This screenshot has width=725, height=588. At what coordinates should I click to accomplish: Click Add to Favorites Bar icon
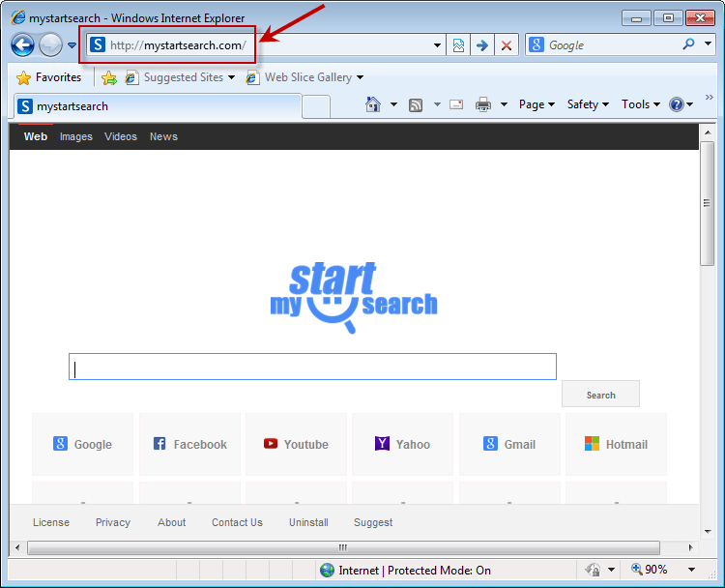109,77
